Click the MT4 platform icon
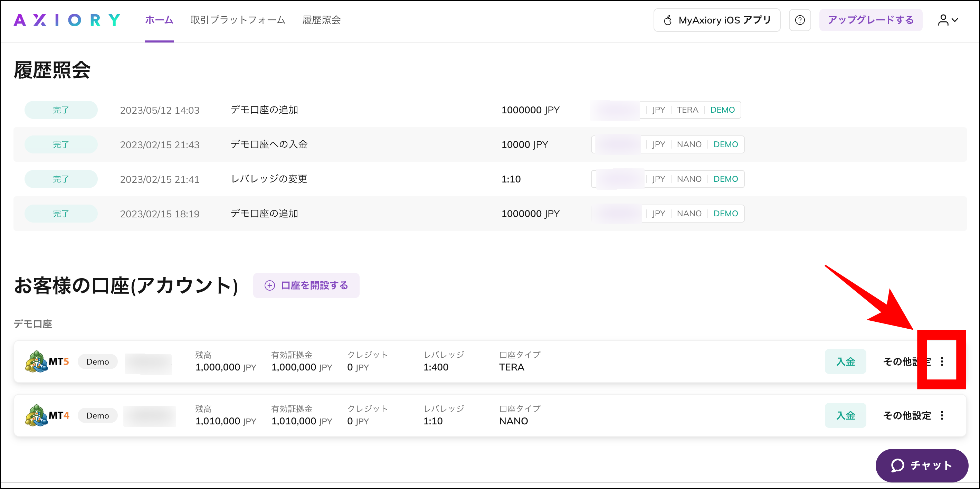This screenshot has width=980, height=489. click(36, 415)
